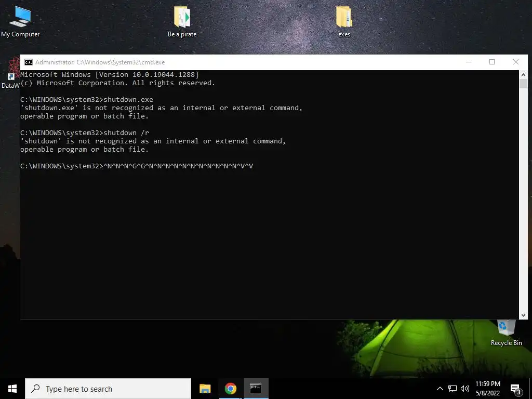Click the 'shutdown.exe' not recognized error line
532x399 pixels.
coord(161,108)
